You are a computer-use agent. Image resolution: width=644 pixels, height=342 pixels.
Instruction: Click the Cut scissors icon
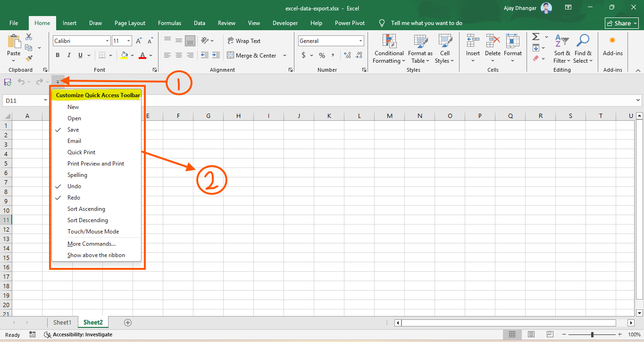coord(29,37)
